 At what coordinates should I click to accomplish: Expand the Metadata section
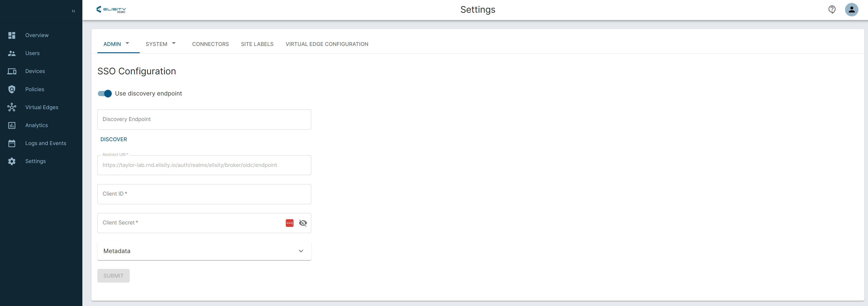pos(301,251)
